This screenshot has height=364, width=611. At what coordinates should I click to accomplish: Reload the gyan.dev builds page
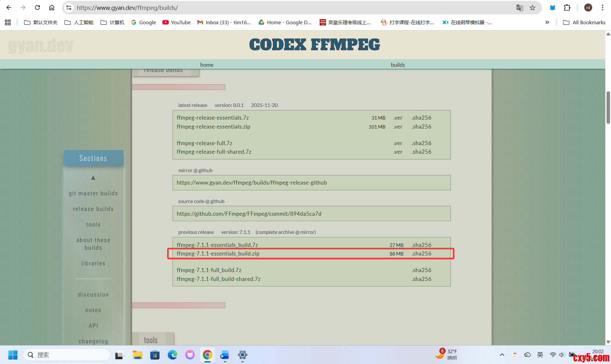pos(37,8)
